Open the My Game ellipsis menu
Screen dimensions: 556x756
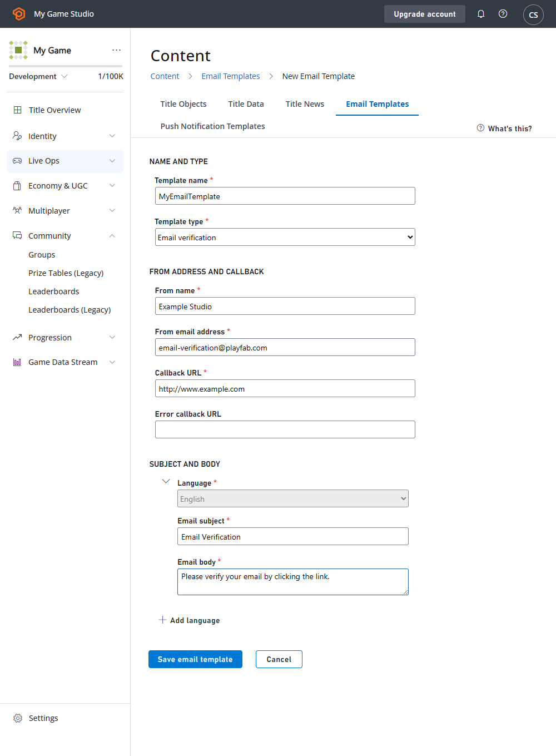click(116, 50)
